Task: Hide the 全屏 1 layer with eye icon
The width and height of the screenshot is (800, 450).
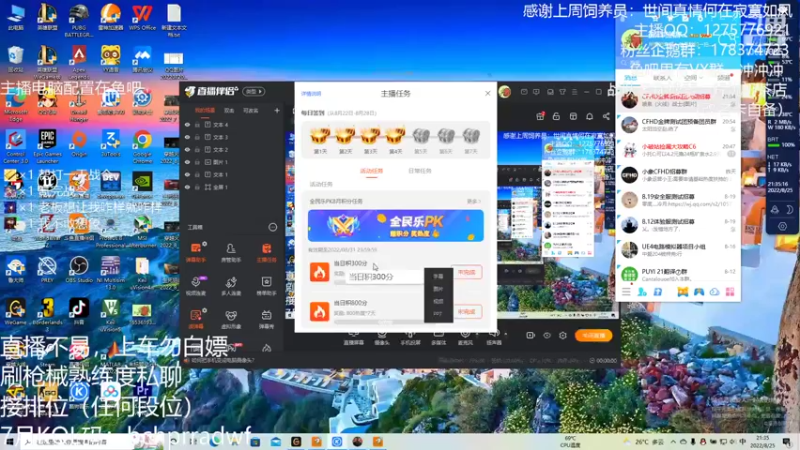Action: pos(187,187)
